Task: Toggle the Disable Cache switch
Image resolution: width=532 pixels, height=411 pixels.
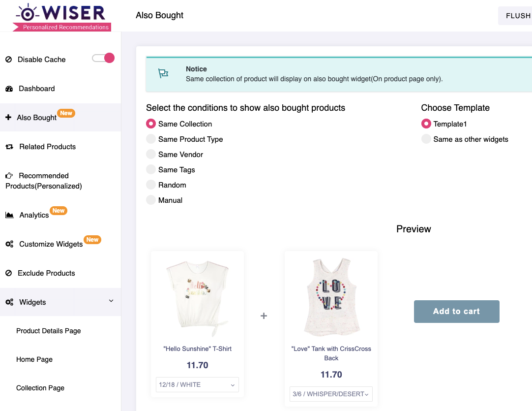Action: tap(103, 58)
